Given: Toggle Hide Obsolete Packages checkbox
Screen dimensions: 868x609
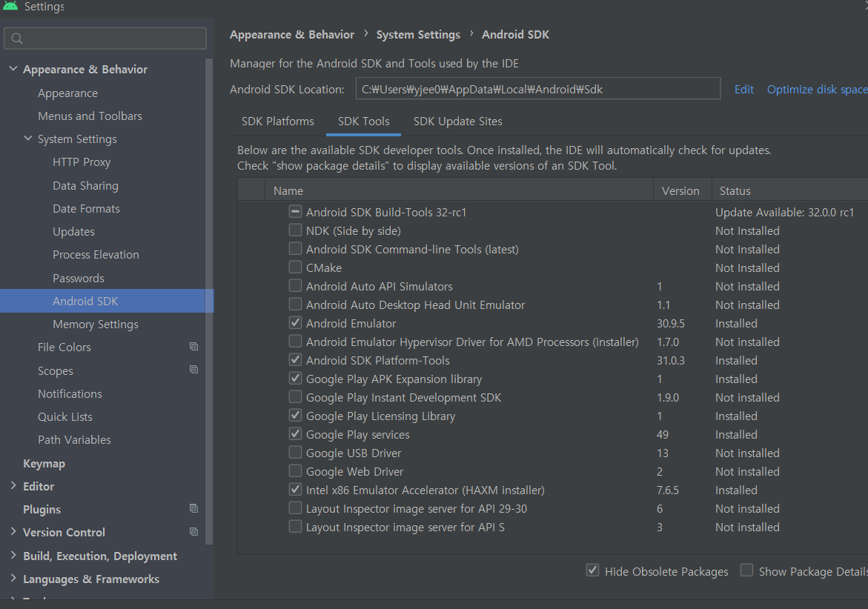Looking at the screenshot, I should pos(592,570).
